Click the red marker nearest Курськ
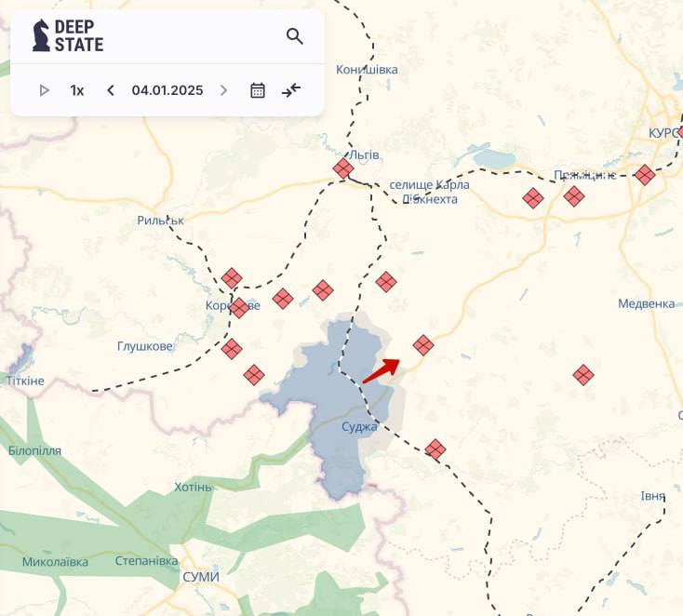The image size is (683, 616). pyautogui.click(x=645, y=174)
